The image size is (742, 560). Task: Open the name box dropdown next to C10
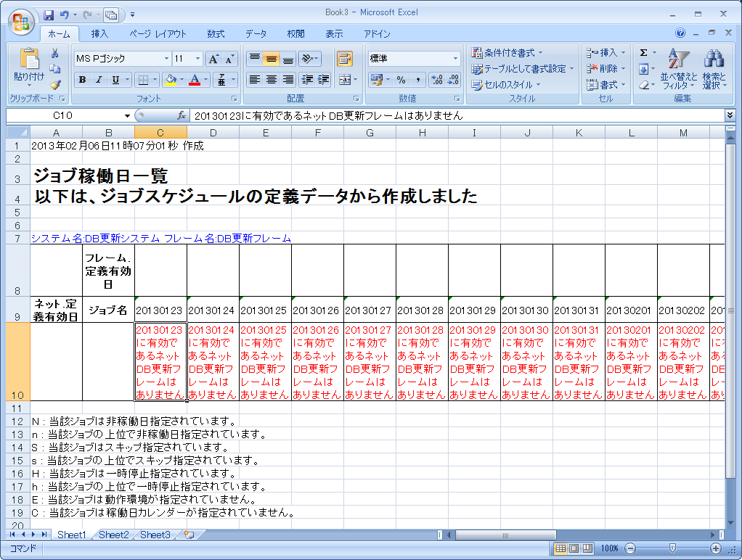[x=127, y=116]
